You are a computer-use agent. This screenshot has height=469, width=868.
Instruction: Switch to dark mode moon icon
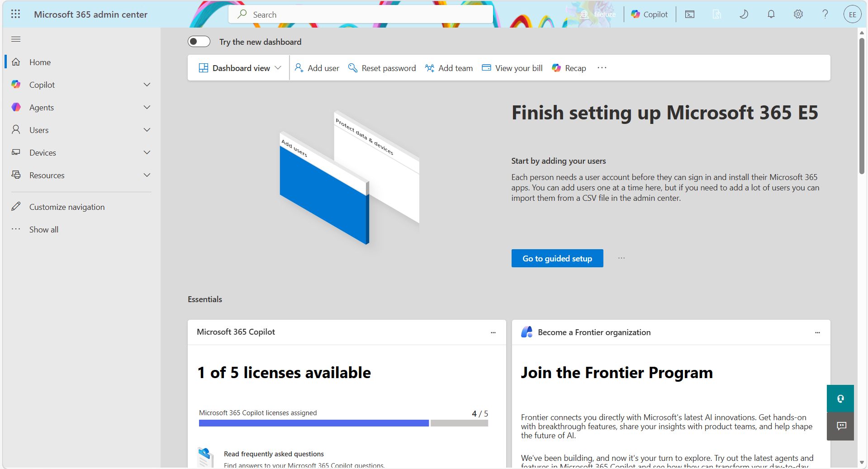point(744,14)
